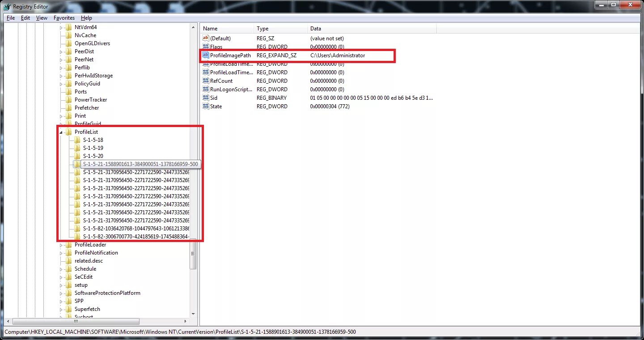The image size is (644, 340).
Task: Click the Sid binary value icon
Action: tap(206, 98)
